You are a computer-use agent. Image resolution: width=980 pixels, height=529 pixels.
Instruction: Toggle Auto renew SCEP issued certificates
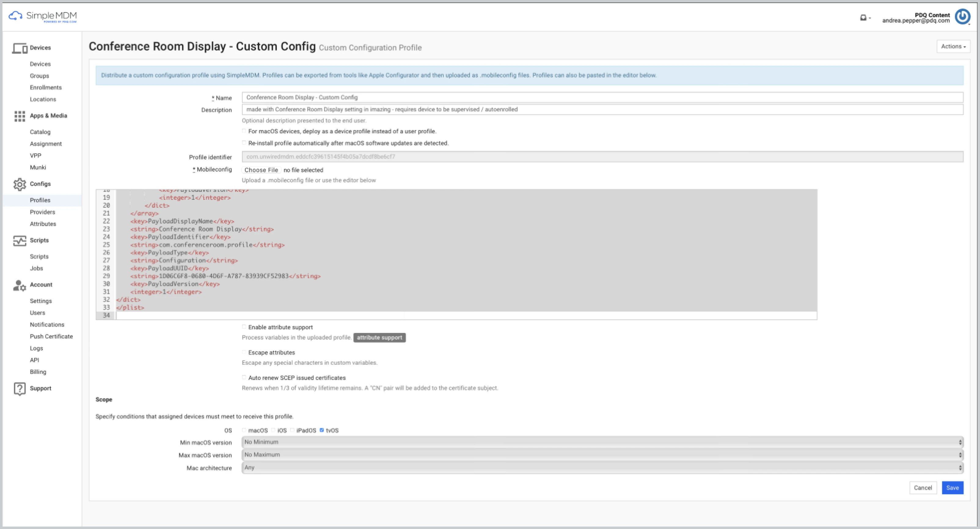coord(245,377)
